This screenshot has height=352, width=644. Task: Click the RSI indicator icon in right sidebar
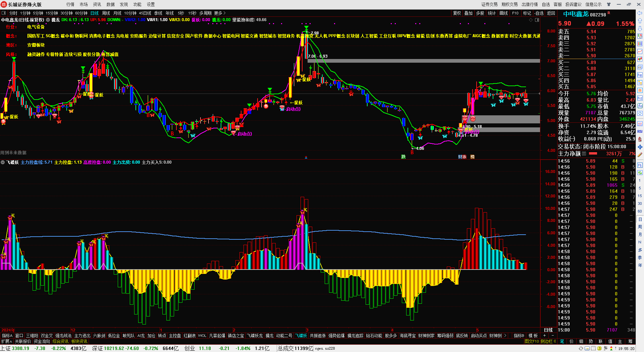640,131
